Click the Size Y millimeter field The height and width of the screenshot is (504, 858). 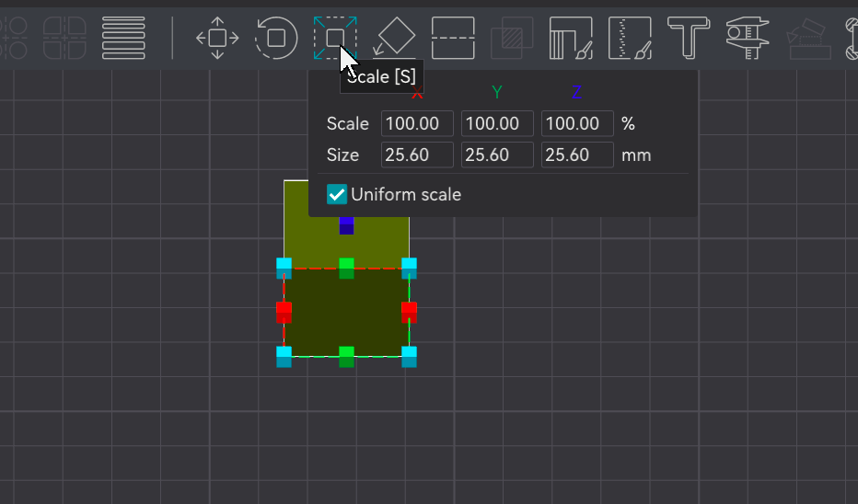coord(497,155)
